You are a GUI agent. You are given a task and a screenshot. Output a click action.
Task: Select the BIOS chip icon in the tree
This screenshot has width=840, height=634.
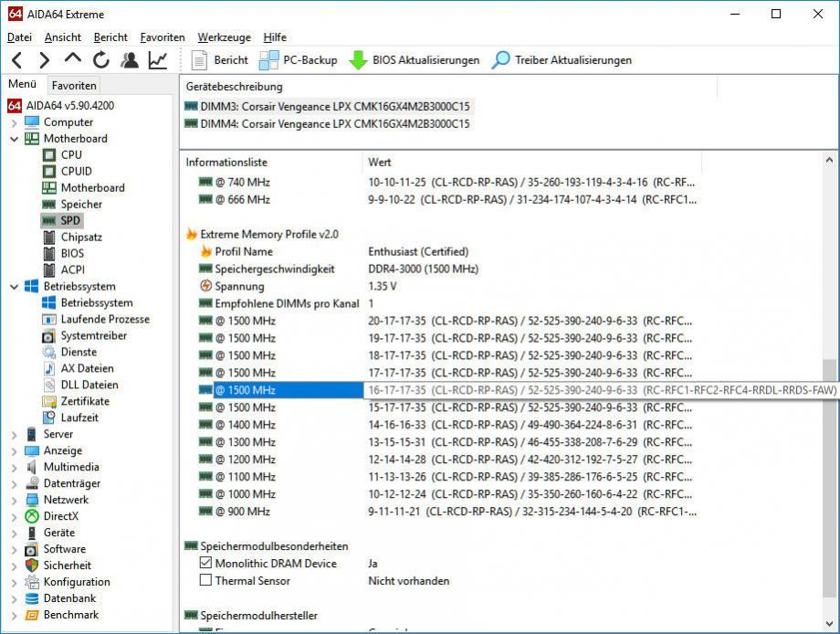49,253
